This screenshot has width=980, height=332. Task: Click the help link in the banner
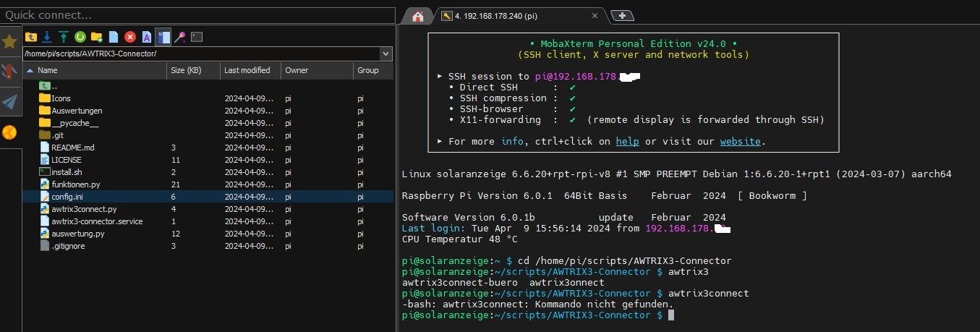pos(626,141)
